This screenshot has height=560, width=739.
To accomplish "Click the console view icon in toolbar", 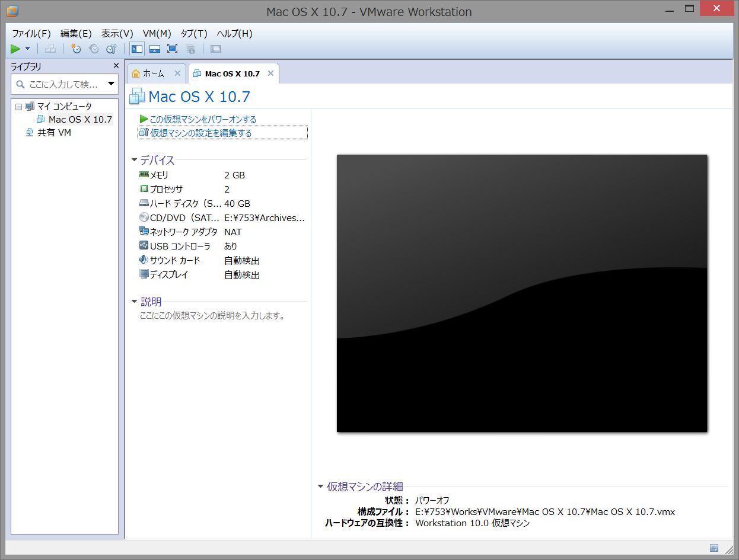I will click(x=216, y=49).
